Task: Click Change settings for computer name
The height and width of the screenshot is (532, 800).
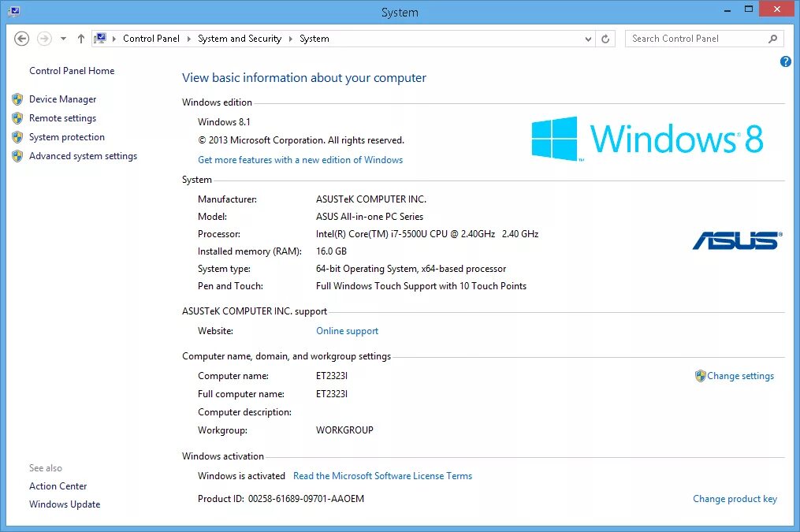Action: 740,376
